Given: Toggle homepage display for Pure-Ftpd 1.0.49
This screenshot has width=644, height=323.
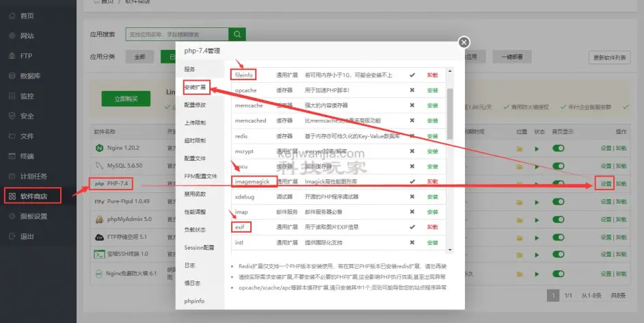Looking at the screenshot, I should click(558, 201).
